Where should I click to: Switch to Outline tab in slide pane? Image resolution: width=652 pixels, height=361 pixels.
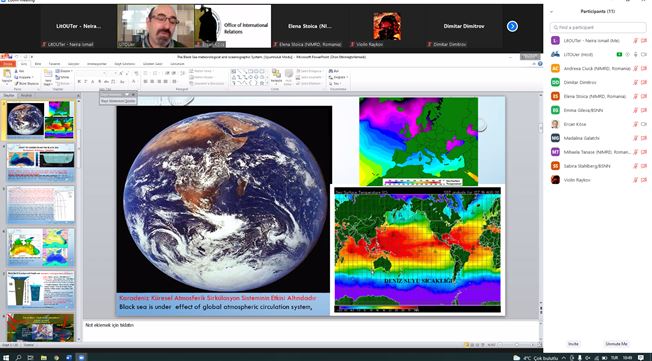click(x=26, y=96)
